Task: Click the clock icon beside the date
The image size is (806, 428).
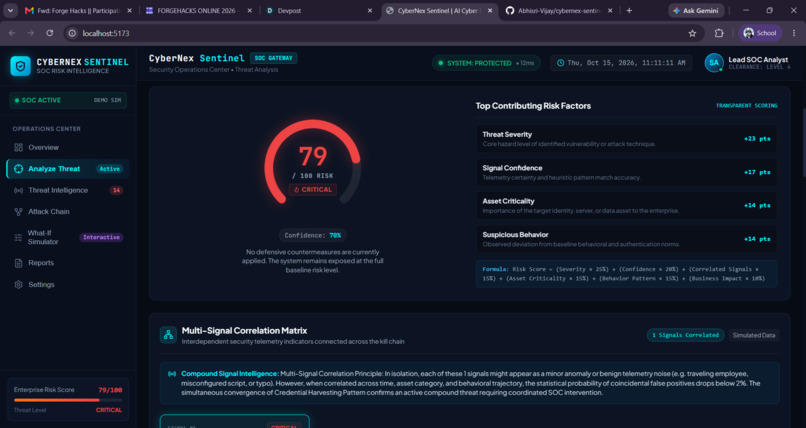Action: coord(560,63)
